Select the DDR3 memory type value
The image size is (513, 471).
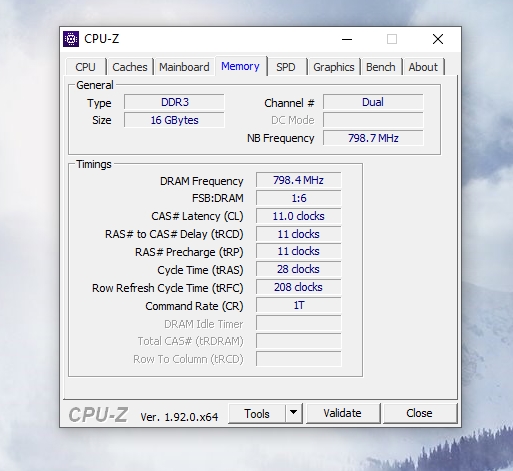(174, 102)
